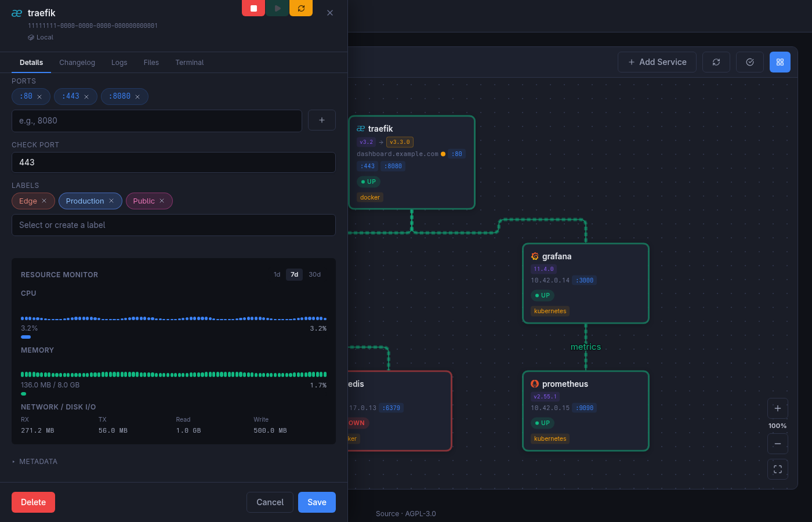Select the 7d resource monitor range
Image resolution: width=812 pixels, height=522 pixels.
point(295,274)
